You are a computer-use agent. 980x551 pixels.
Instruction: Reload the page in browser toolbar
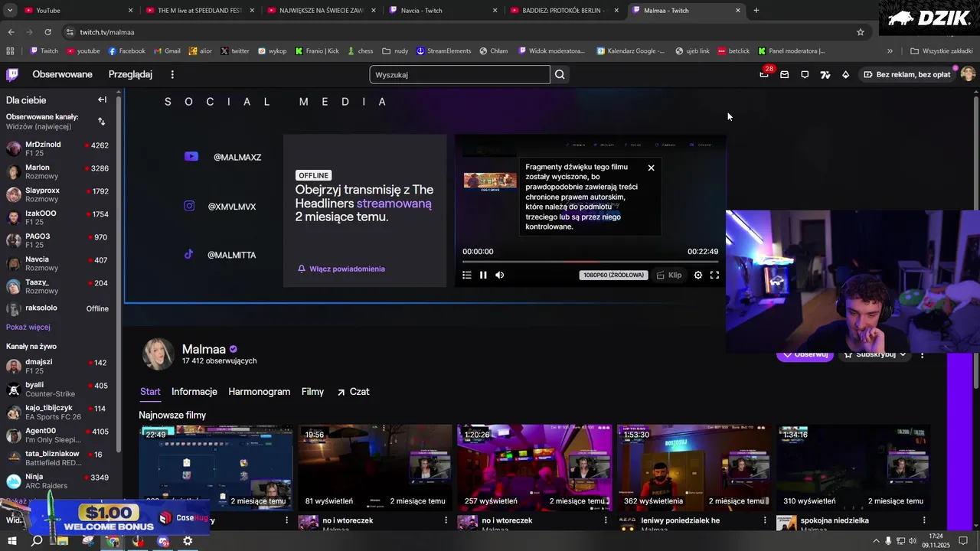47,32
